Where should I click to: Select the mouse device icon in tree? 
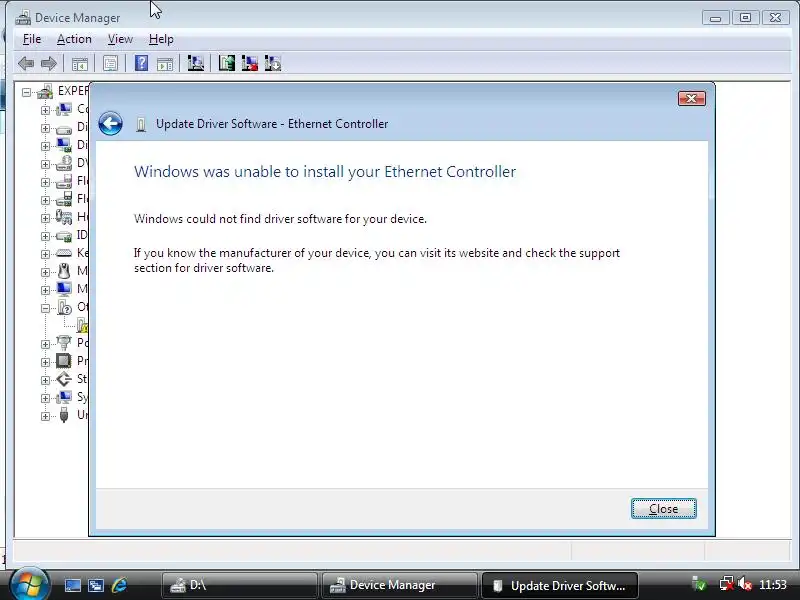pos(64,270)
